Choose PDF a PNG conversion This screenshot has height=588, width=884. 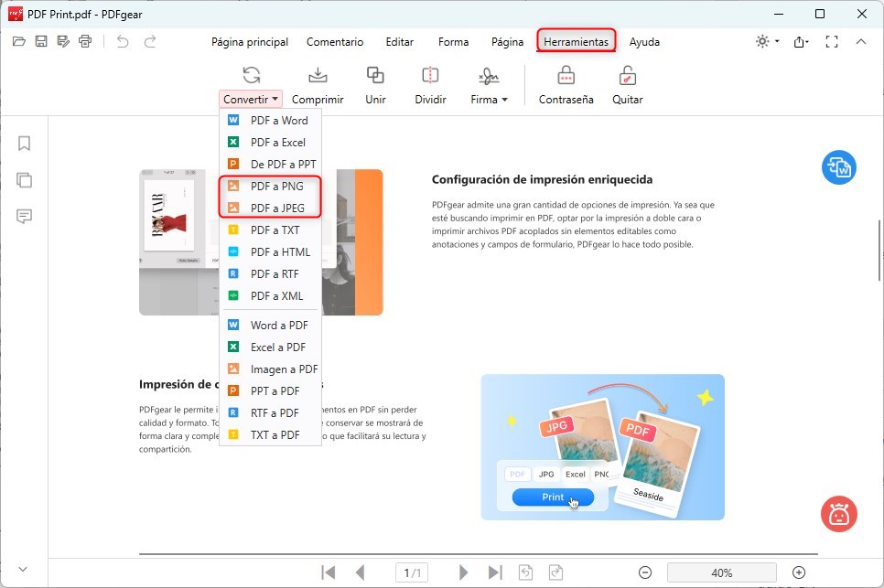270,186
